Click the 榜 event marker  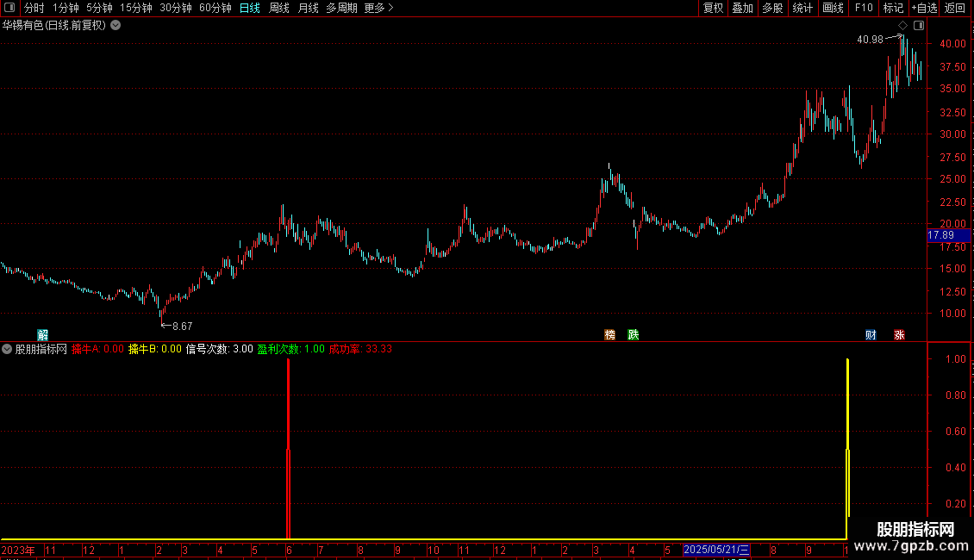pos(609,334)
